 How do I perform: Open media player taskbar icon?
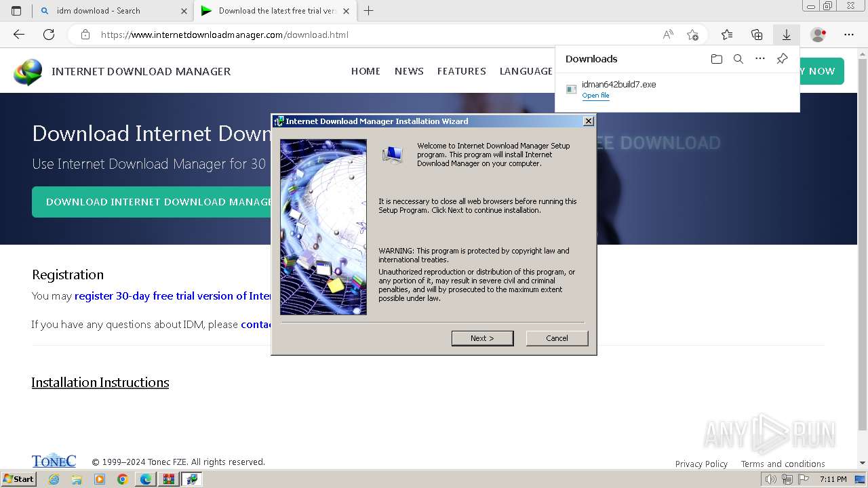[100, 479]
